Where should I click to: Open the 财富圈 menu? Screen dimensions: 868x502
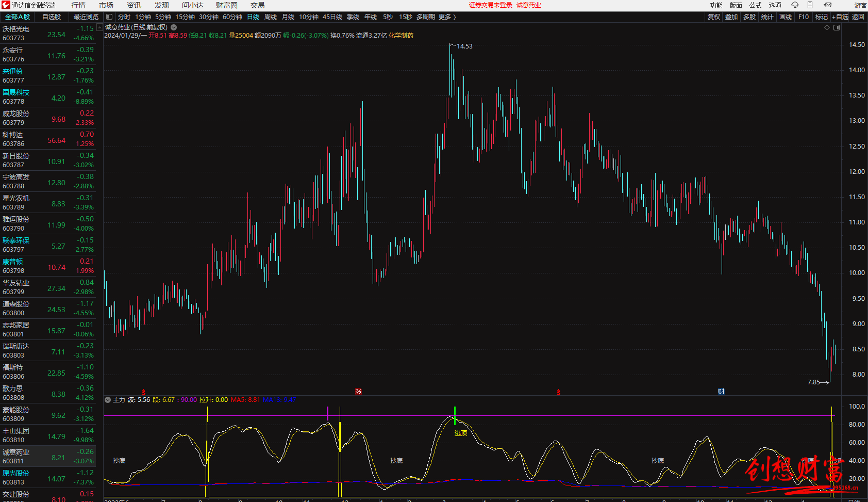[x=227, y=5]
